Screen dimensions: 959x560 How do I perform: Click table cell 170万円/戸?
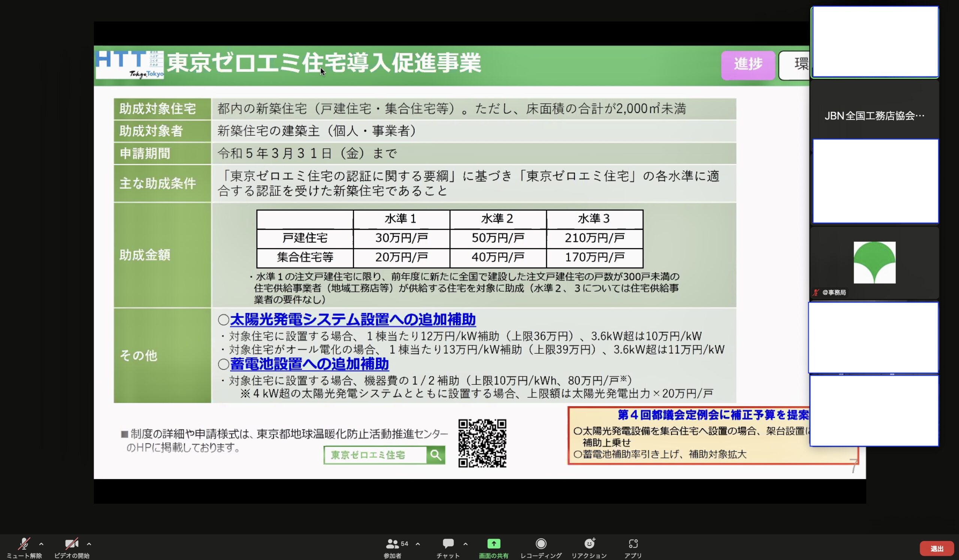click(x=595, y=258)
